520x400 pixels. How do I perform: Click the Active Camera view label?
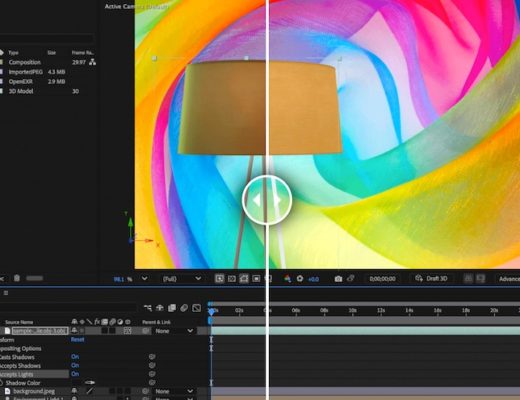coord(137,6)
